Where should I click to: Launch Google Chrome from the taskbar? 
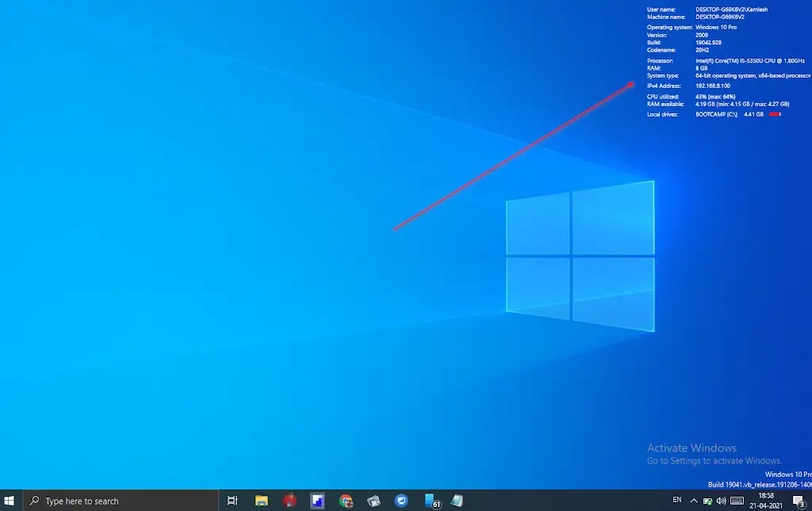[x=346, y=501]
